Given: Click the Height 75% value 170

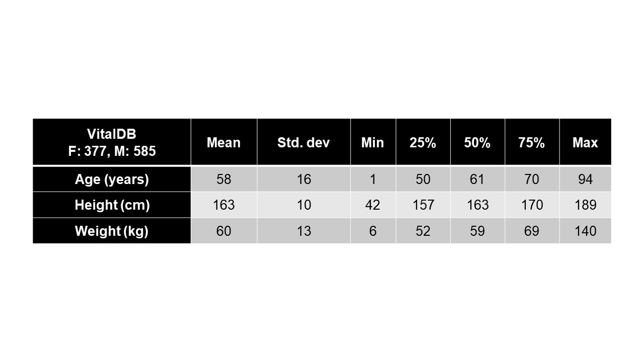Looking at the screenshot, I should (532, 205).
